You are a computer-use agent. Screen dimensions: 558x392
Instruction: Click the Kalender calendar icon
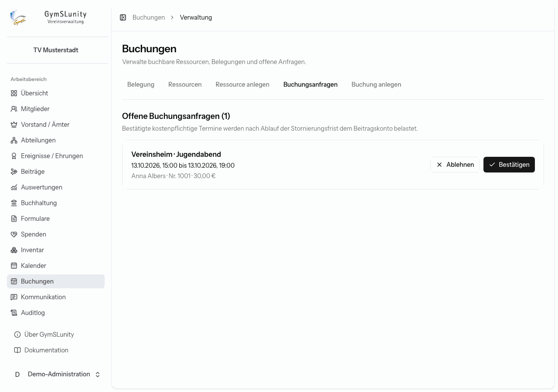click(14, 266)
